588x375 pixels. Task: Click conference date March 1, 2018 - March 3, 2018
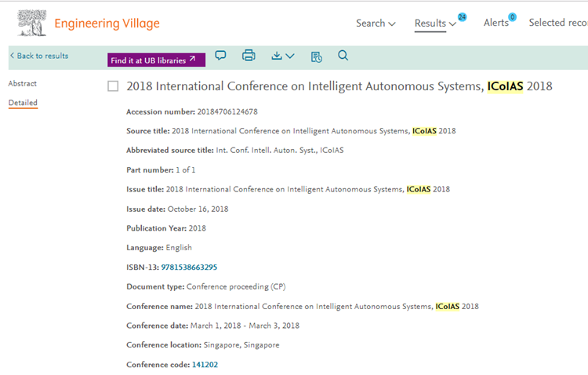click(245, 326)
